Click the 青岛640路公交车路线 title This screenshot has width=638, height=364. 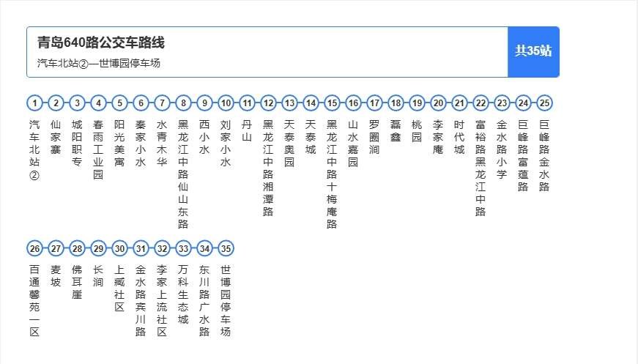click(101, 42)
